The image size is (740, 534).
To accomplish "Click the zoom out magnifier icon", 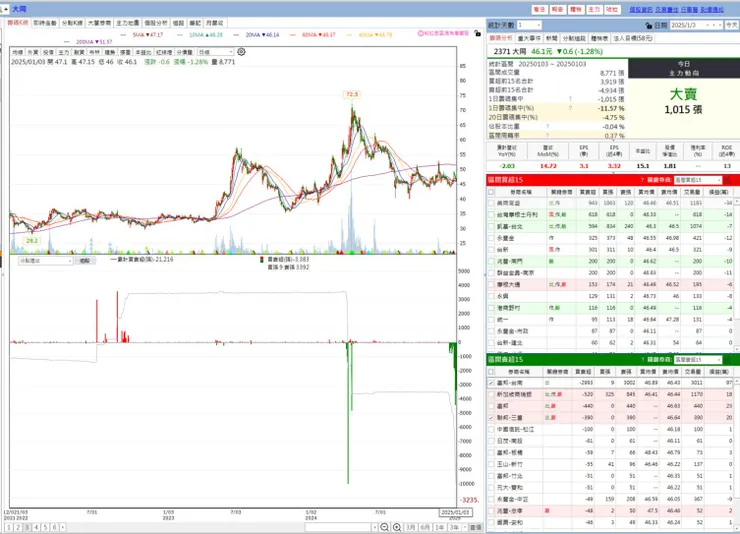I will click(x=385, y=527).
